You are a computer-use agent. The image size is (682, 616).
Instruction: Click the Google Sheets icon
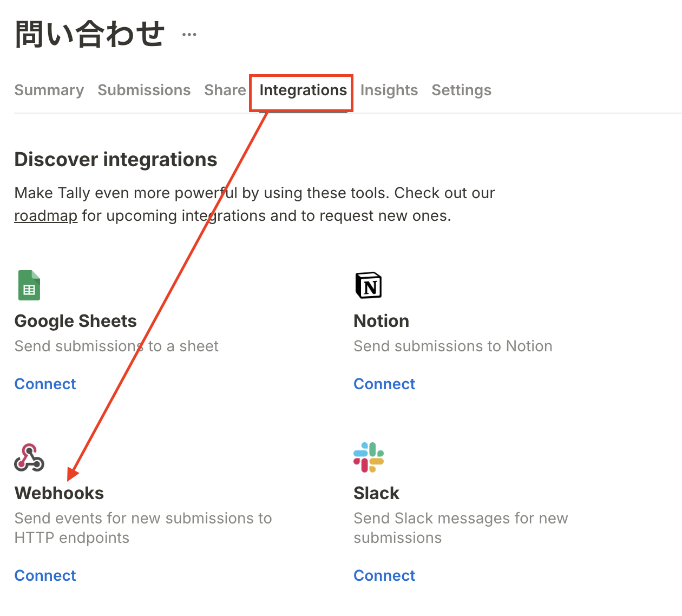point(29,285)
